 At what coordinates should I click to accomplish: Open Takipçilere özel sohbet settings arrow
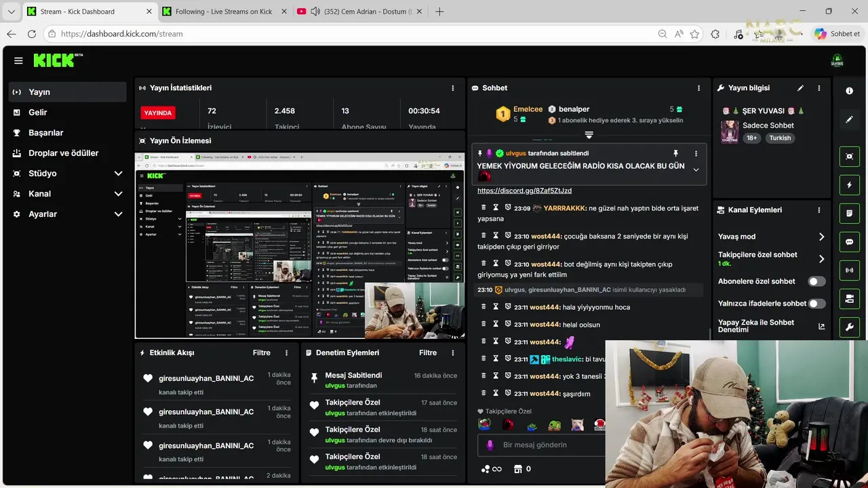(821, 259)
